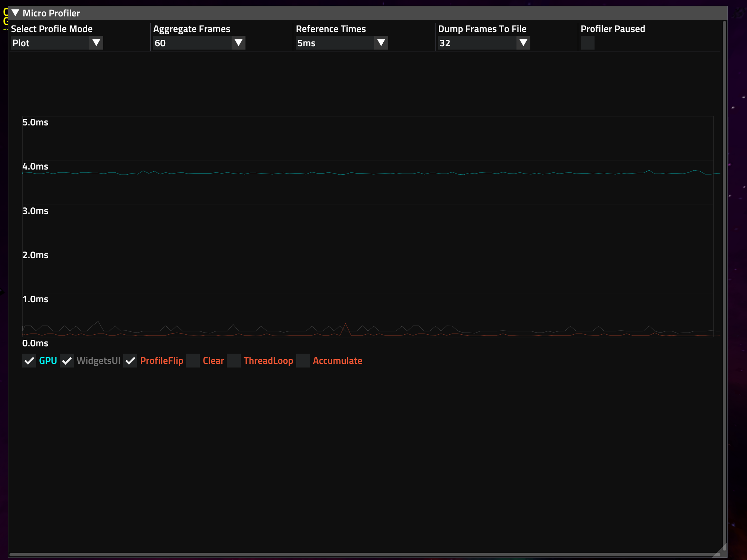Image resolution: width=747 pixels, height=560 pixels.
Task: Open the Reference Times dropdown arrow
Action: (x=381, y=43)
